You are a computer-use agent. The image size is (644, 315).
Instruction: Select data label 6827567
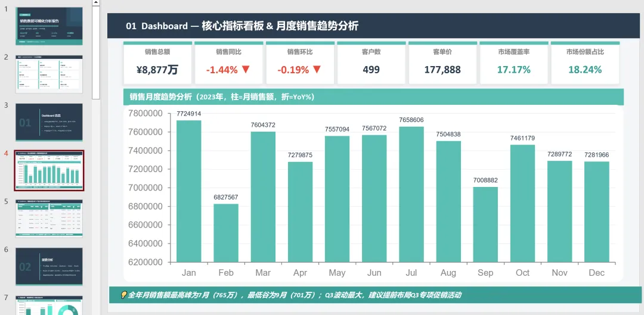point(226,197)
